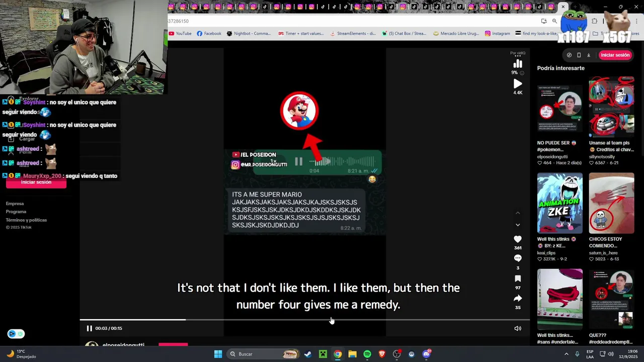The image size is (644, 362).
Task: Open the comments bubble icon
Action: tap(518, 258)
